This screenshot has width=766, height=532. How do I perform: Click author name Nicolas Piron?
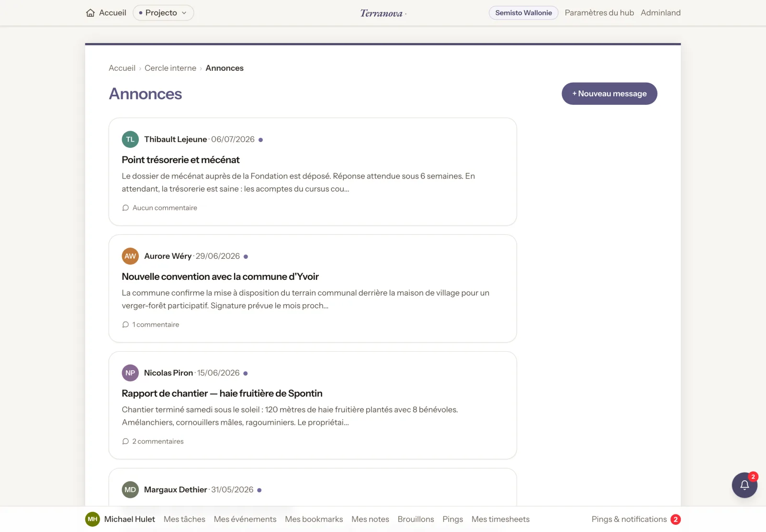(169, 373)
